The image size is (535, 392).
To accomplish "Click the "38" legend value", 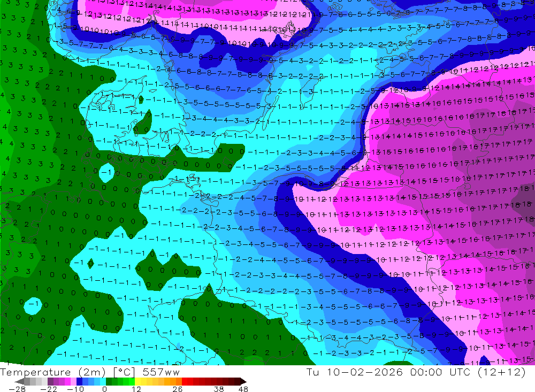I will [x=219, y=389].
